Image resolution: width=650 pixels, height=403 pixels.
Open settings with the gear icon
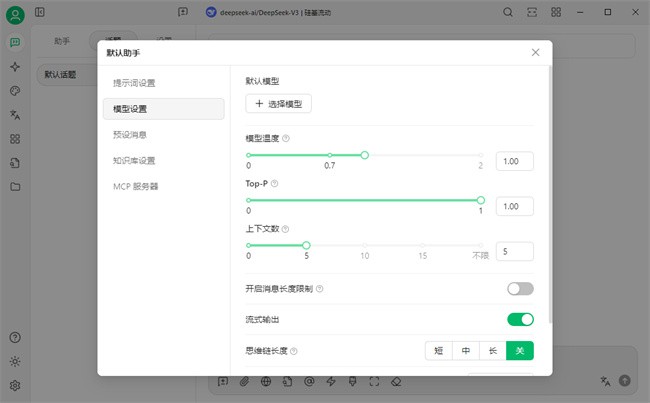[x=15, y=386]
